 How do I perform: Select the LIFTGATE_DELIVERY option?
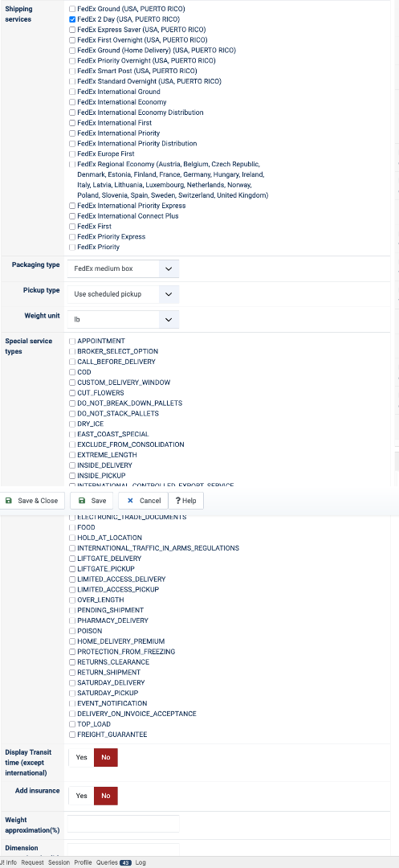(72, 559)
